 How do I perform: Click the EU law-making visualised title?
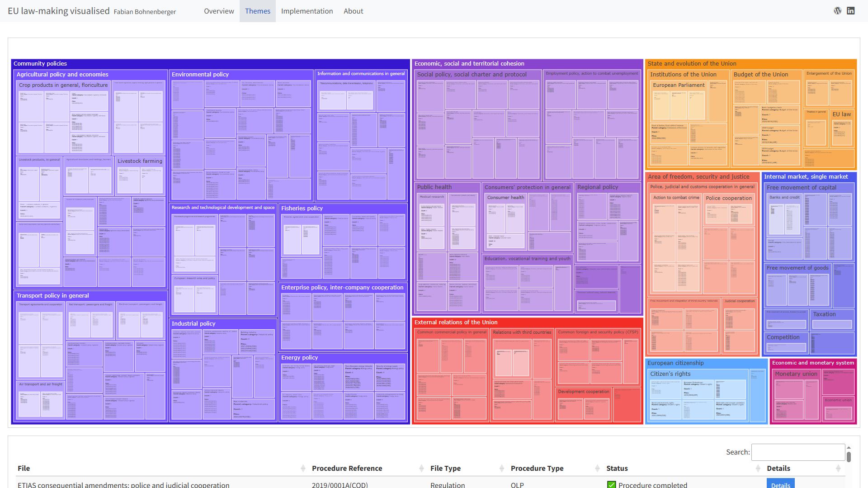59,11
